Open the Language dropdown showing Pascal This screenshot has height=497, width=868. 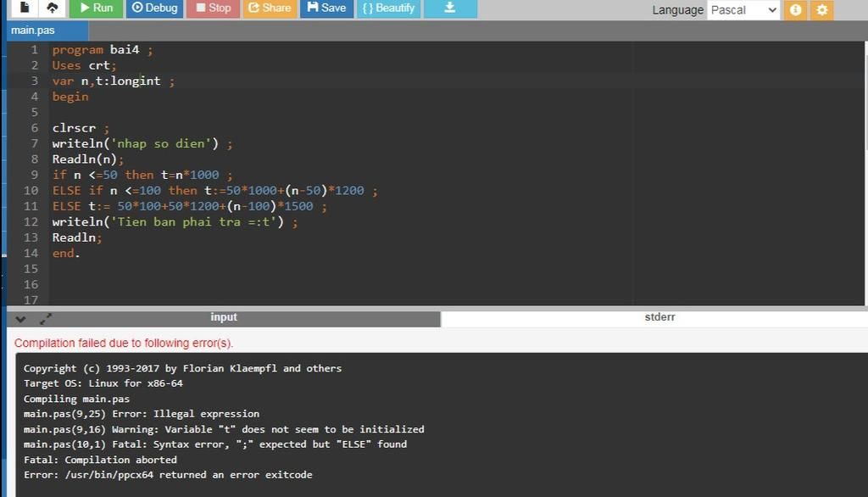click(743, 10)
